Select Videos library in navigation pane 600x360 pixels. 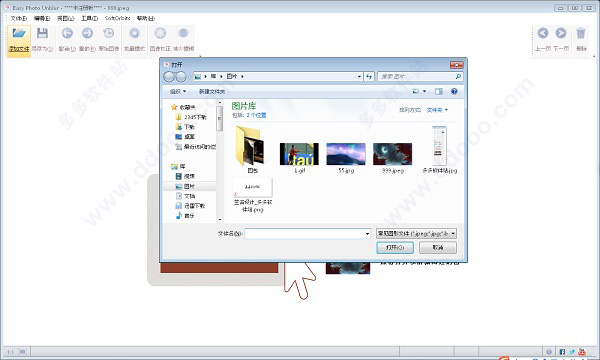(185, 176)
